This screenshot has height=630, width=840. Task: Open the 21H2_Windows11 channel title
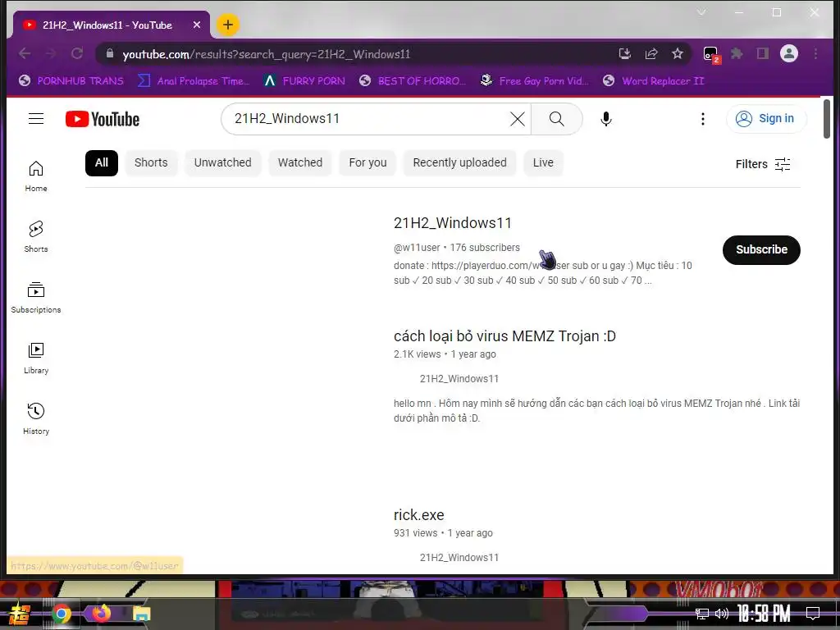[453, 223]
